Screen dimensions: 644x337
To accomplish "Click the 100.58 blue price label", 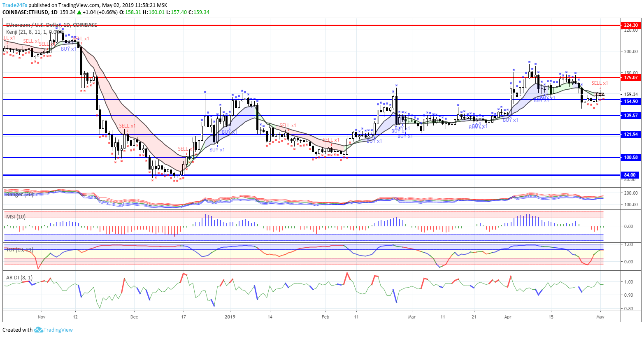I will pyautogui.click(x=631, y=157).
